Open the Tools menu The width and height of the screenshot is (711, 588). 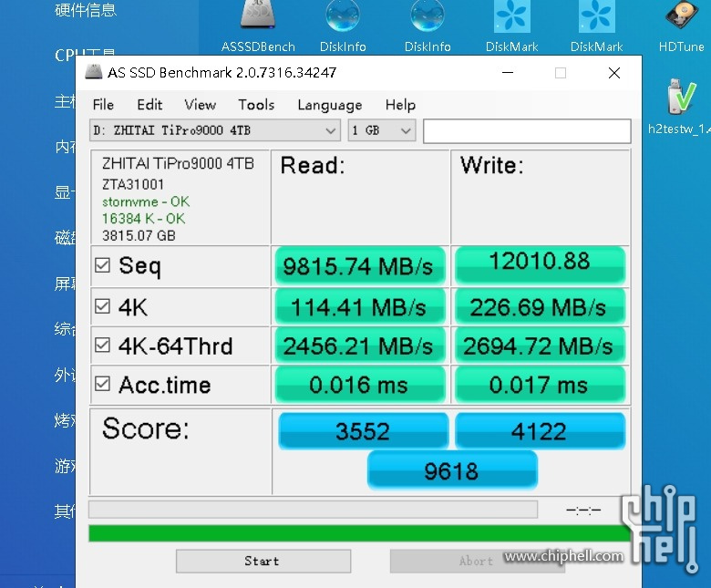tap(256, 105)
